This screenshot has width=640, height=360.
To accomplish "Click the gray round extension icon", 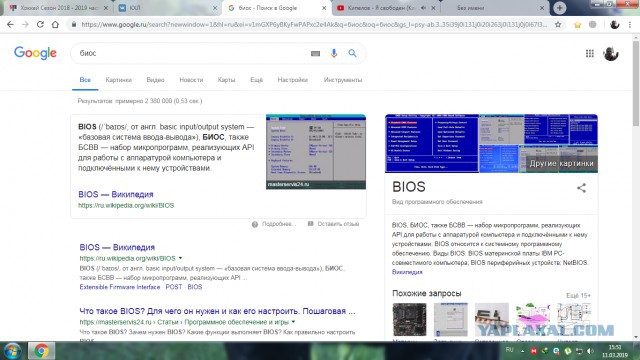I will pyautogui.click(x=593, y=24).
